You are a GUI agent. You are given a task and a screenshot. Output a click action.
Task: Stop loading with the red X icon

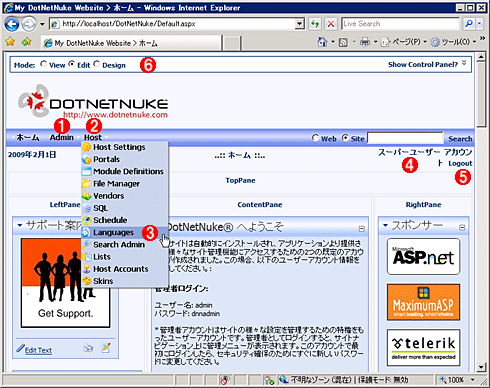(331, 24)
